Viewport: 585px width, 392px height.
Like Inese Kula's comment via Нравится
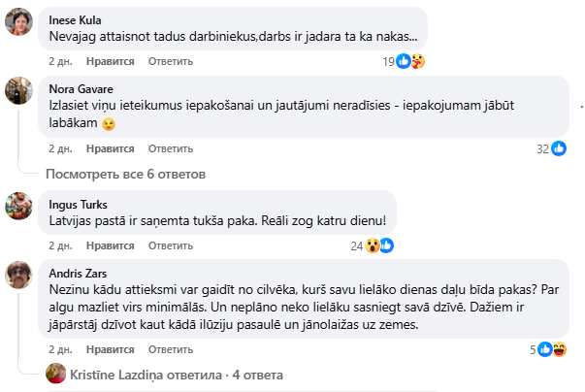tap(109, 61)
